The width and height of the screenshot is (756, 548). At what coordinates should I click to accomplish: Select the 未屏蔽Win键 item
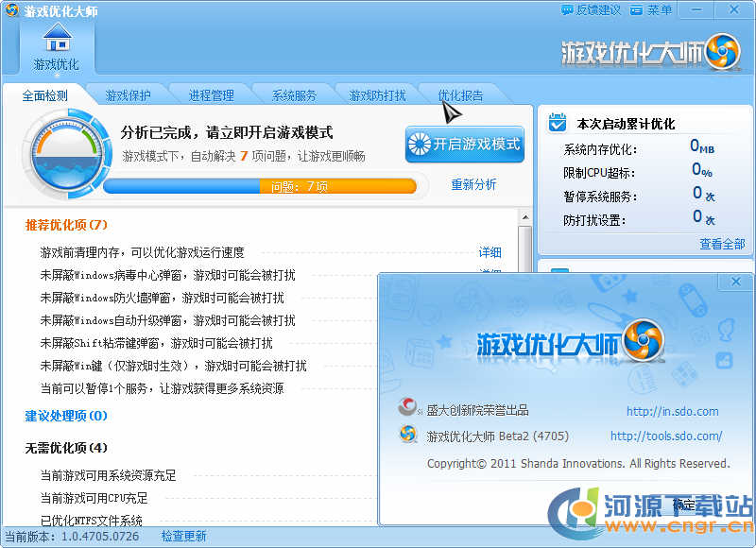173,366
